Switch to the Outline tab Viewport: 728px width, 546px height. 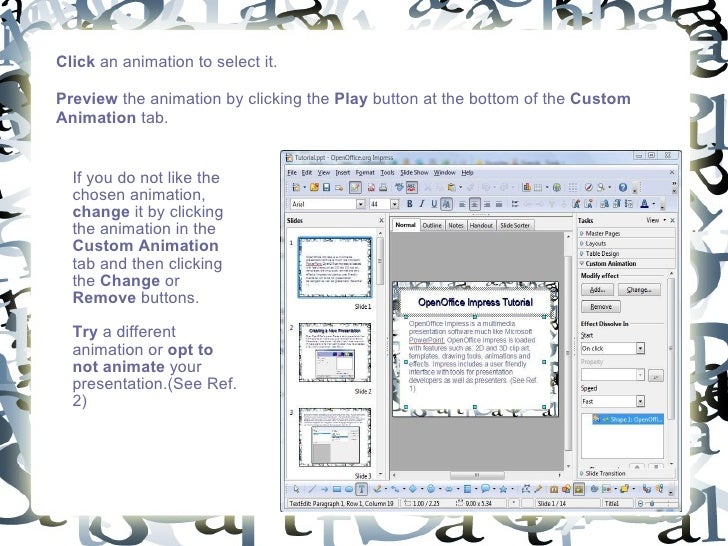[x=432, y=225]
